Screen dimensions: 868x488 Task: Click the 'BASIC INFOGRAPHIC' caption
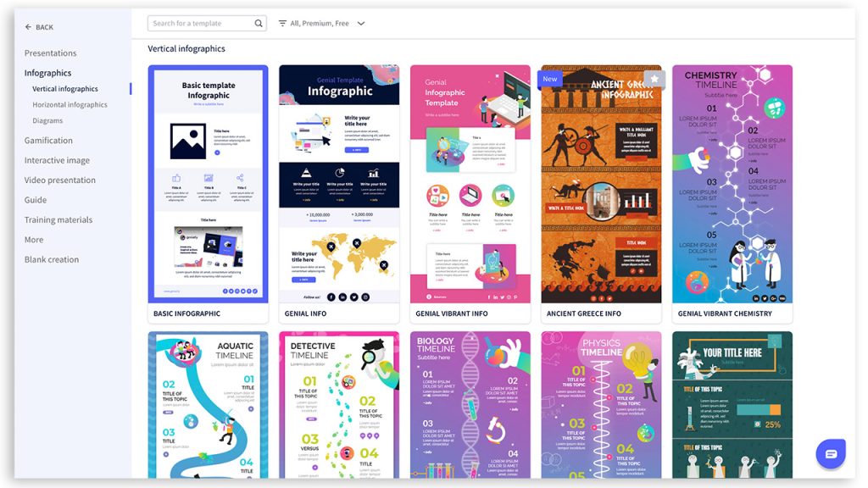186,313
